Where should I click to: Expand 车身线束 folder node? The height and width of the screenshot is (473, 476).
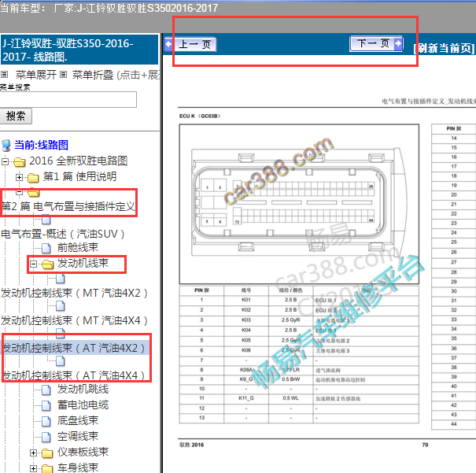coord(33,468)
